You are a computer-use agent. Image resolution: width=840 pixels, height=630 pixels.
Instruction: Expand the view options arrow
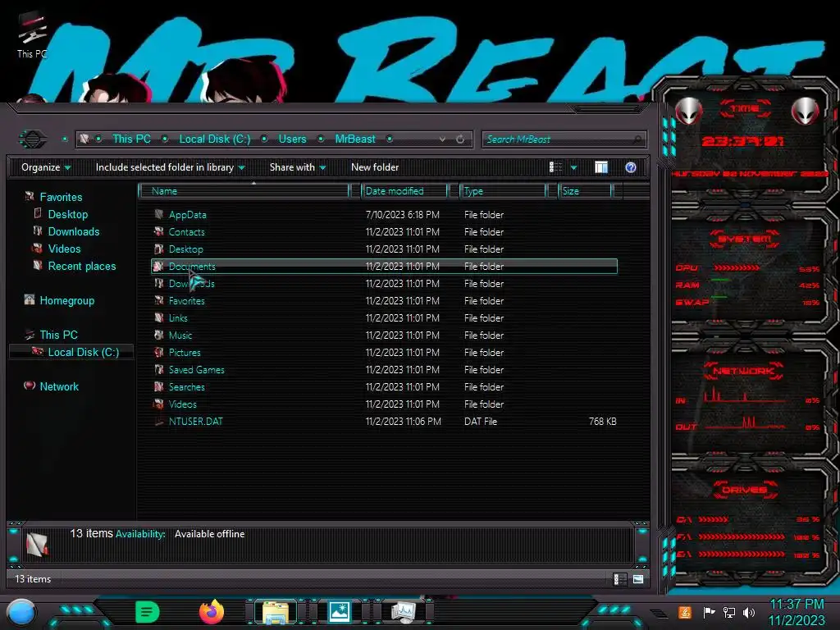tap(573, 167)
